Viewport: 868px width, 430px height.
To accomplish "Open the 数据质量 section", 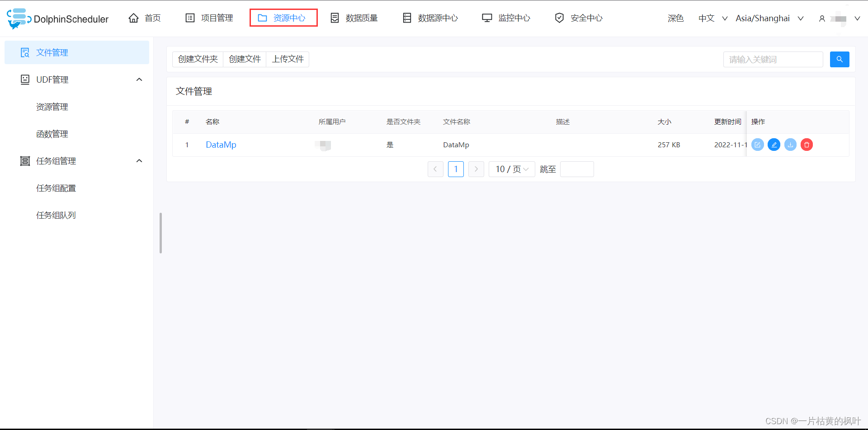I will 354,18.
